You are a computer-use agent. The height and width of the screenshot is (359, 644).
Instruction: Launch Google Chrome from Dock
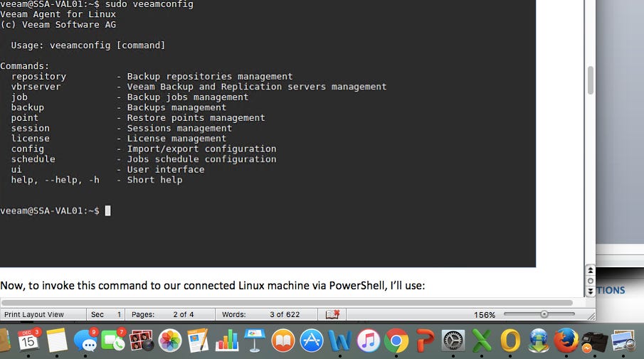pyautogui.click(x=396, y=341)
